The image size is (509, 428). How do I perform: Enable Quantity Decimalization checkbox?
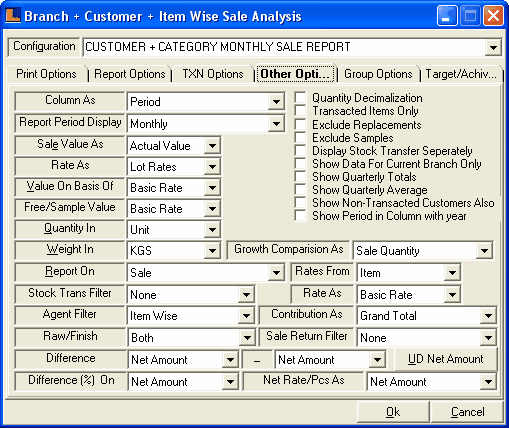[x=300, y=98]
